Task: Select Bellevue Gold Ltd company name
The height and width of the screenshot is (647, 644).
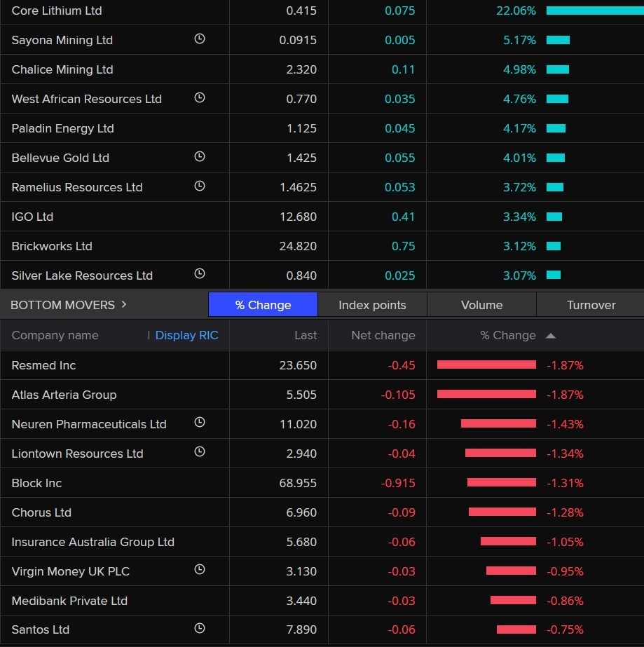Action: [x=60, y=158]
